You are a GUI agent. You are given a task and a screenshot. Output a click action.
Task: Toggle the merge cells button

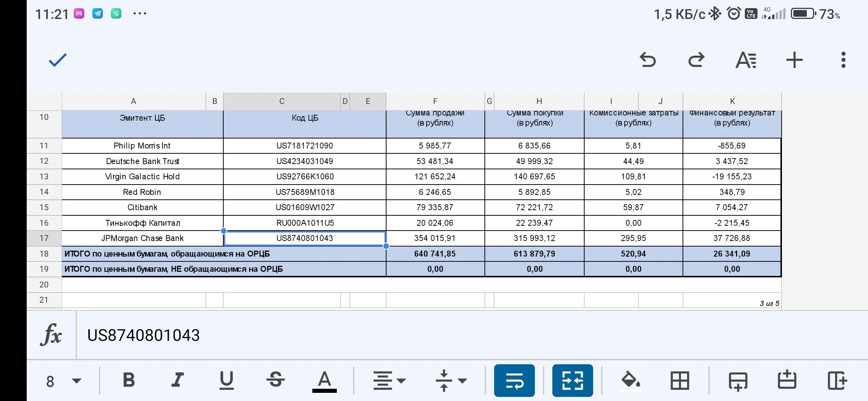point(572,381)
